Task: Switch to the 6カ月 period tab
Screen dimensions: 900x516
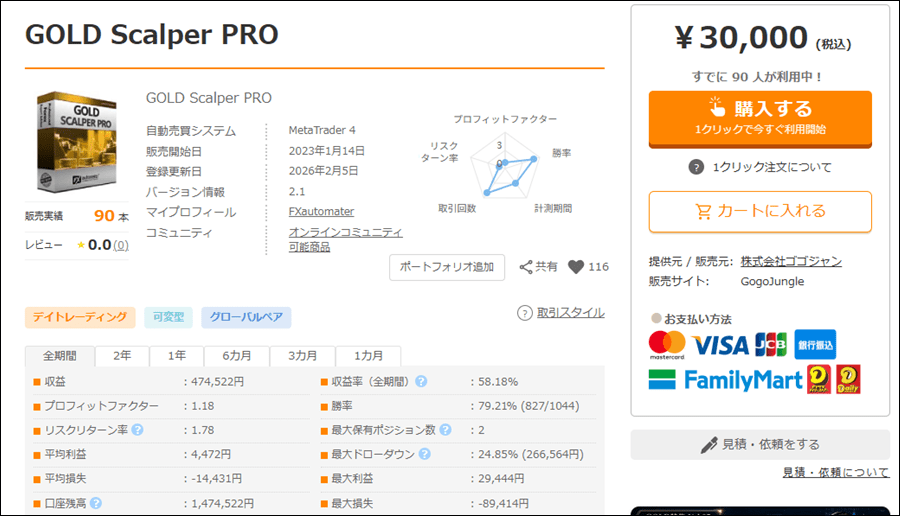Action: click(x=236, y=356)
